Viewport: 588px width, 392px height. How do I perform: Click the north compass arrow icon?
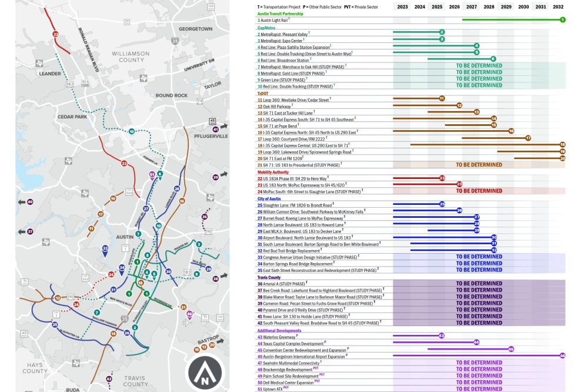pyautogui.click(x=205, y=373)
